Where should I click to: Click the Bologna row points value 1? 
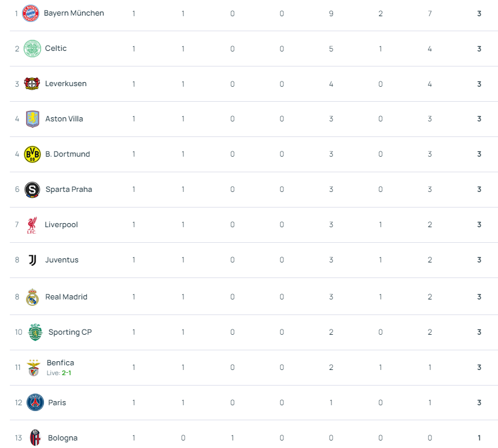click(479, 438)
